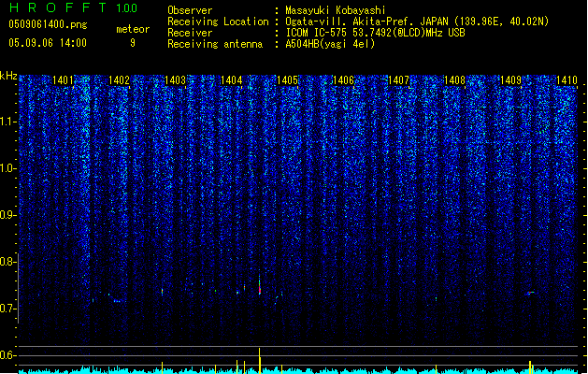Click the 'Receiver' field label
Screen dimensions: 588x374
[x=190, y=33]
